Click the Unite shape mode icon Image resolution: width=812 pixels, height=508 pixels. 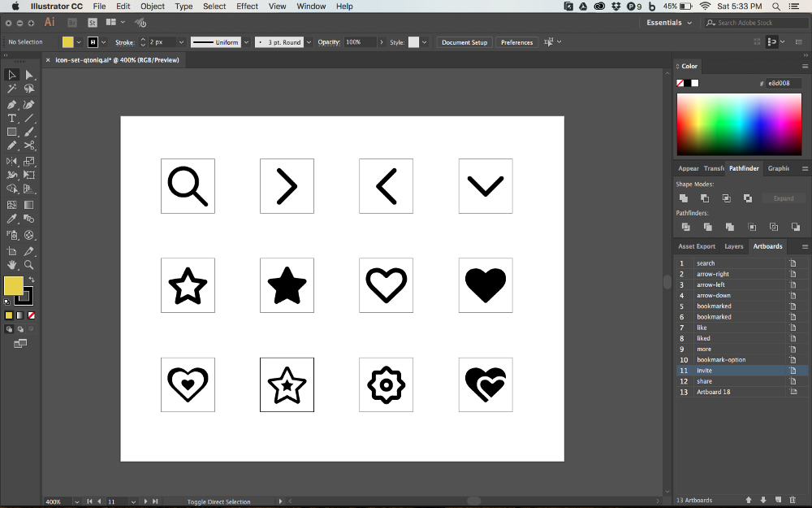point(684,198)
